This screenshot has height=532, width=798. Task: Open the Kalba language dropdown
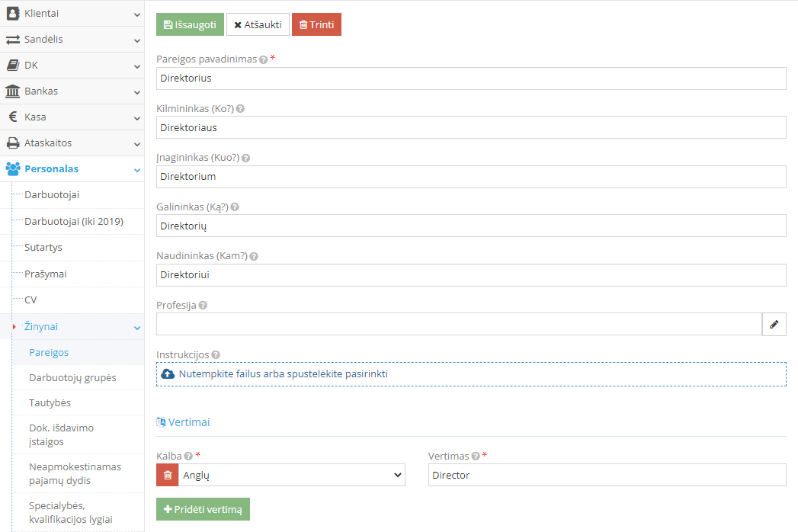click(x=291, y=475)
